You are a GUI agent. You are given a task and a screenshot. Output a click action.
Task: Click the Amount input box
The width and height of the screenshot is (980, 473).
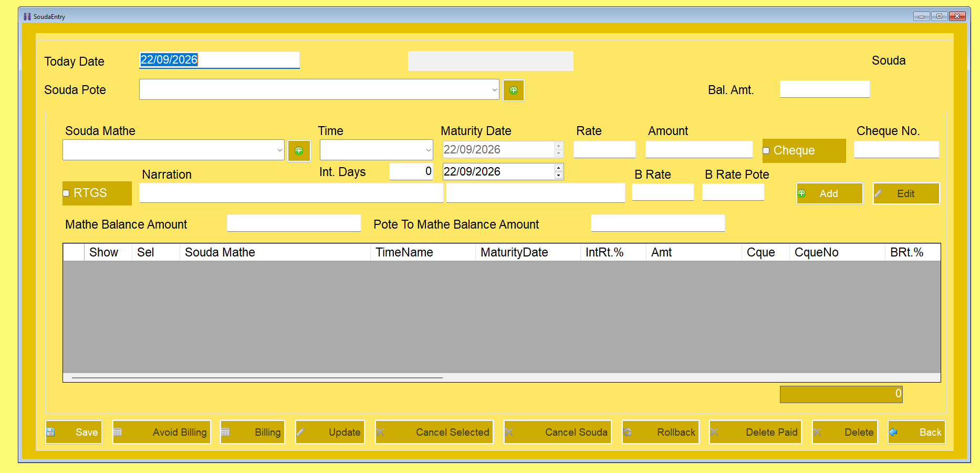pyautogui.click(x=699, y=149)
